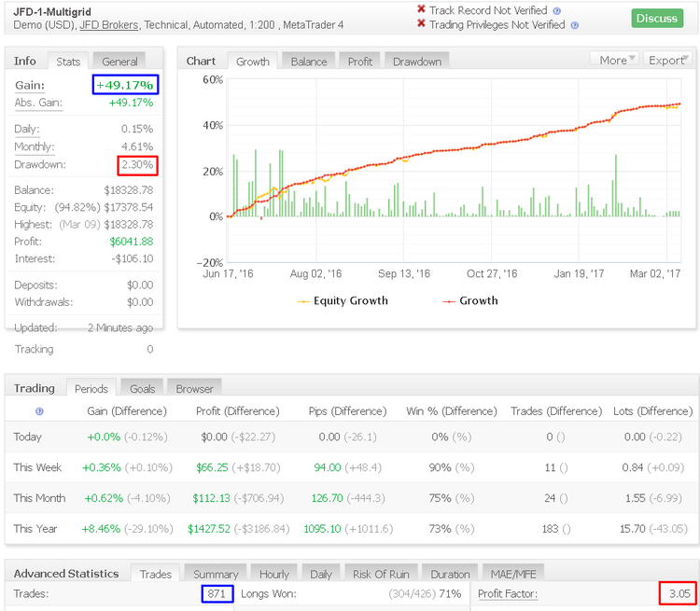Click the red X beside Track Record Not Verified
This screenshot has height=611, width=700.
point(421,10)
